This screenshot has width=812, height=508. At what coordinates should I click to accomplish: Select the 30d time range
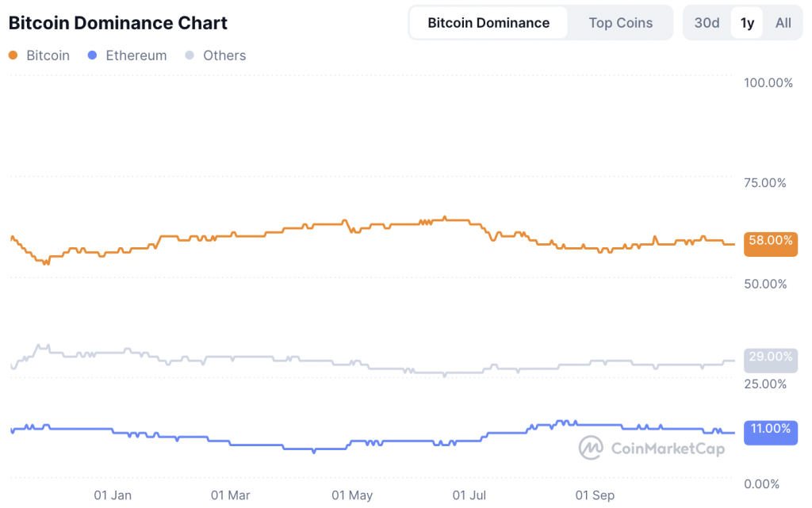point(707,23)
